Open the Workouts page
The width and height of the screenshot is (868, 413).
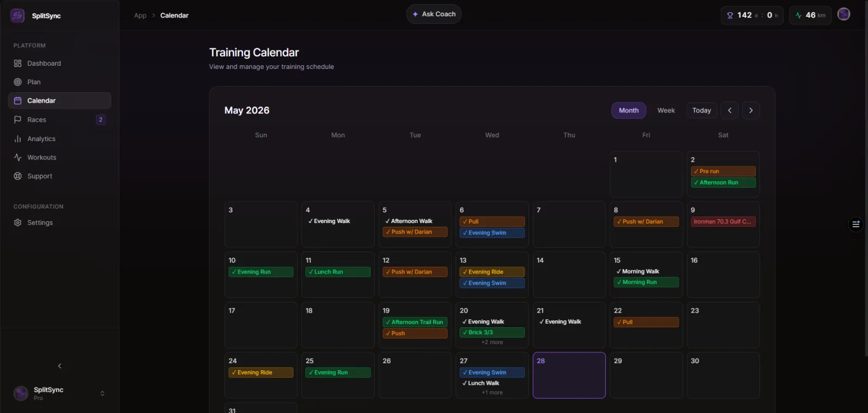click(x=60, y=157)
